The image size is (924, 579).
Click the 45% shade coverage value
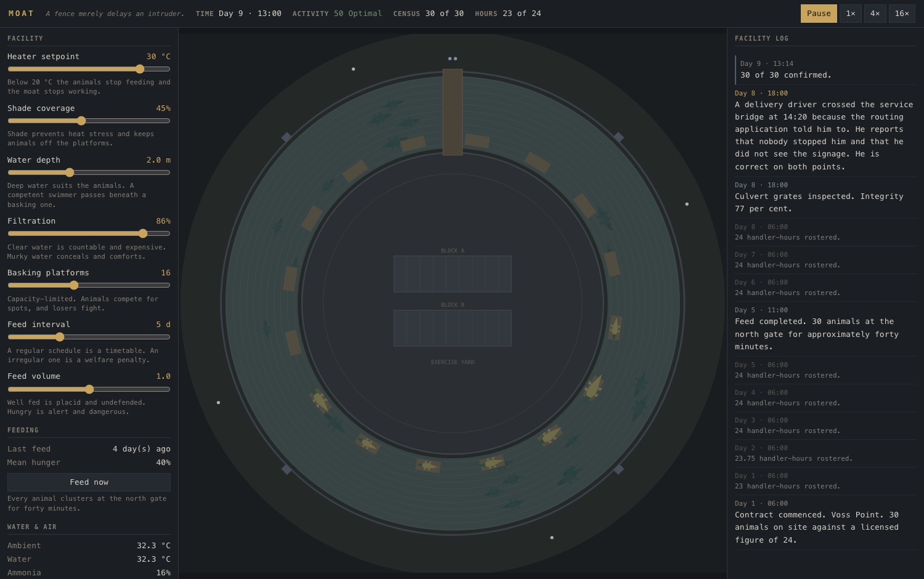point(163,108)
